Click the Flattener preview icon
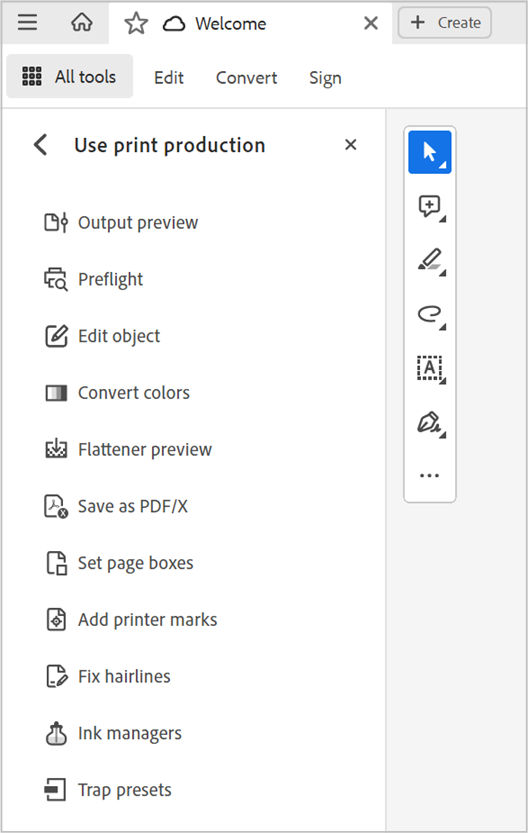 click(56, 449)
